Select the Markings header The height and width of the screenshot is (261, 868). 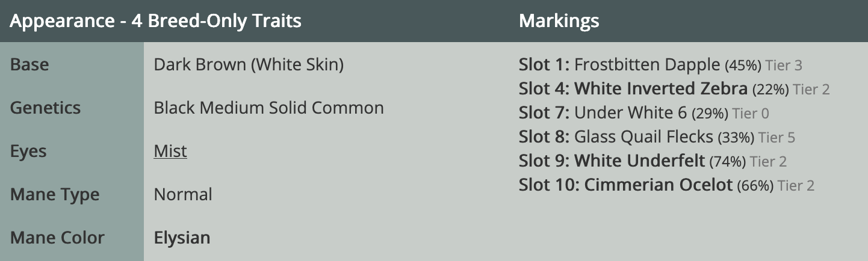coord(559,22)
